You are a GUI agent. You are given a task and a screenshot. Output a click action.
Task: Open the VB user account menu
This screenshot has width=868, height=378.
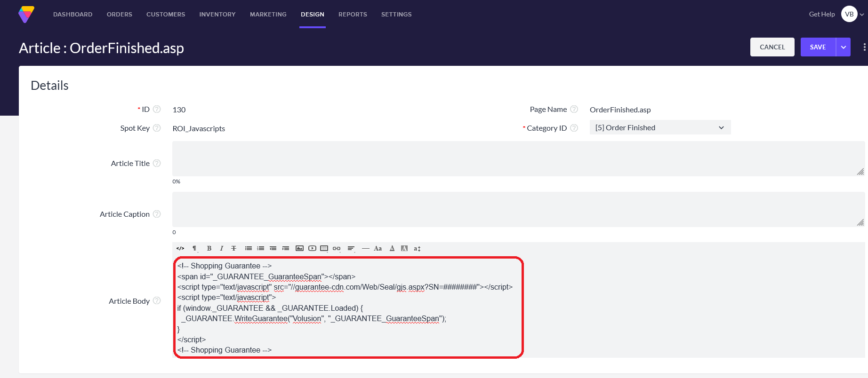(852, 14)
